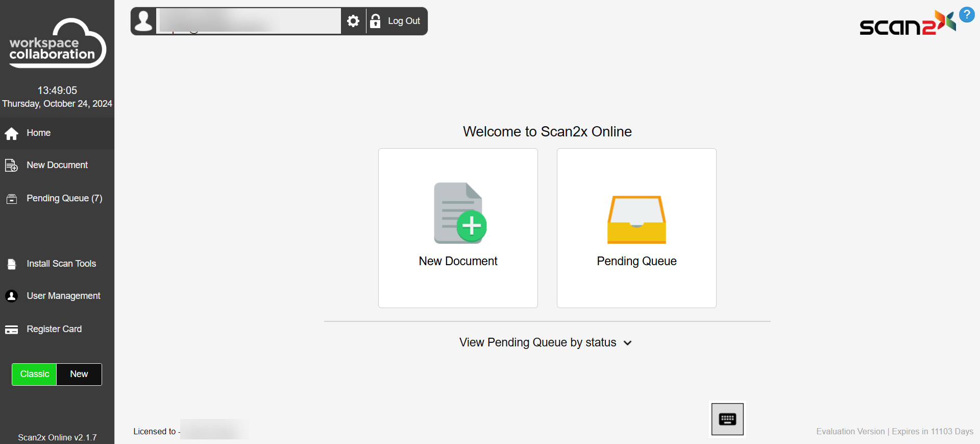Click the Register Card icon in sidebar
Image resolution: width=980 pixels, height=444 pixels.
click(12, 330)
